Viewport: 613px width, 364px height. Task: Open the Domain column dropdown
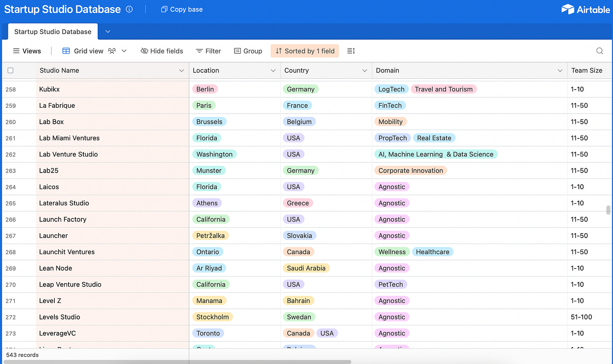560,71
